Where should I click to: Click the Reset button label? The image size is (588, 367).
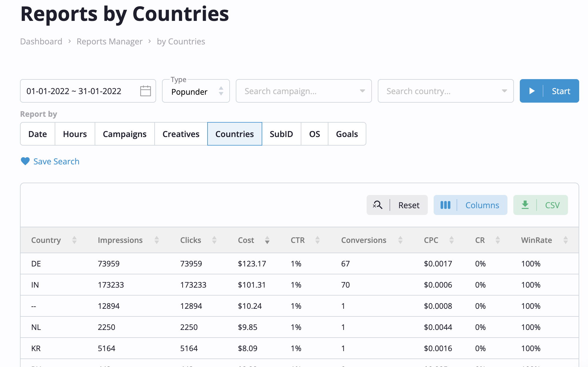click(409, 205)
